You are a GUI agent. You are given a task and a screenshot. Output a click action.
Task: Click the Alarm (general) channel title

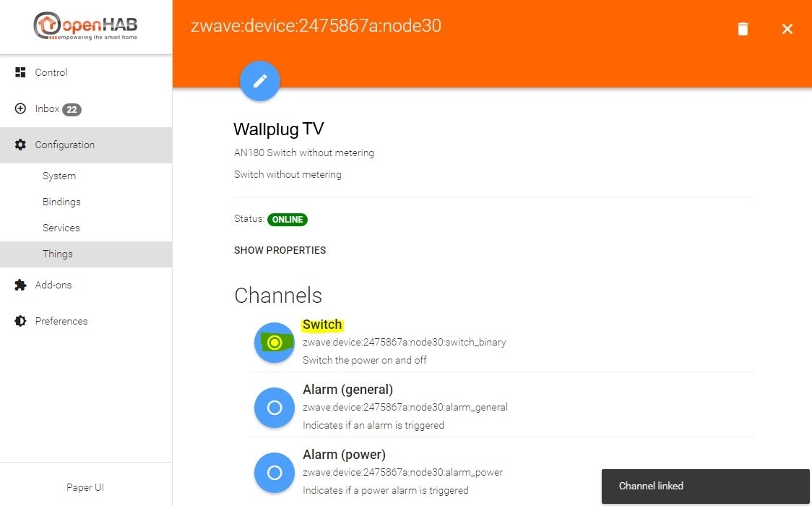pos(347,390)
